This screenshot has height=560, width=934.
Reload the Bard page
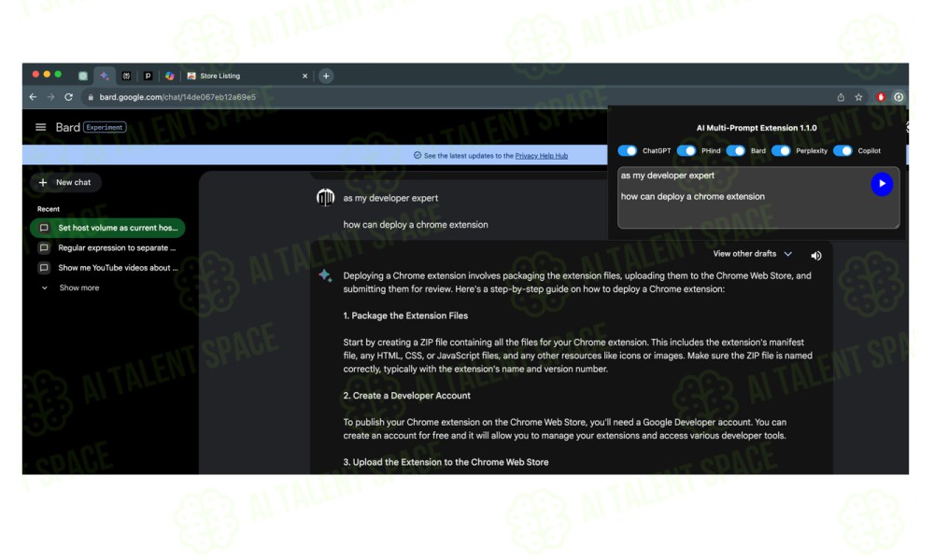68,97
